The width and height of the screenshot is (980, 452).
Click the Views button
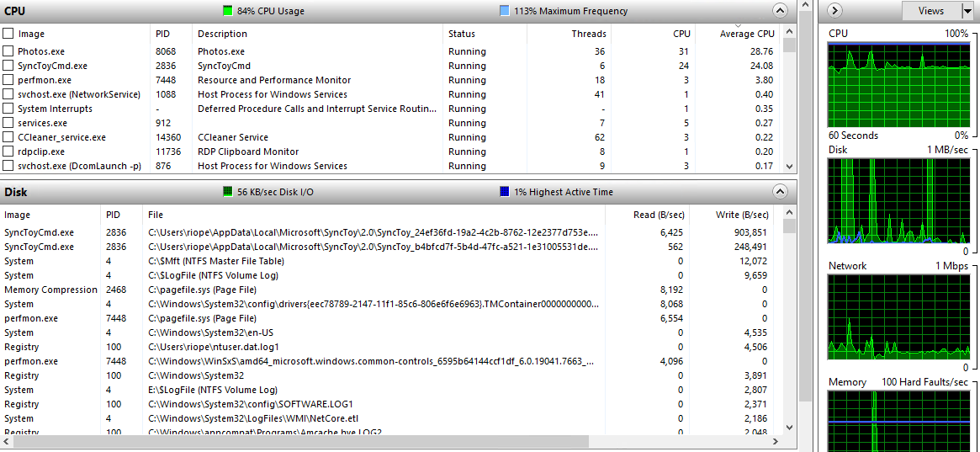930,11
